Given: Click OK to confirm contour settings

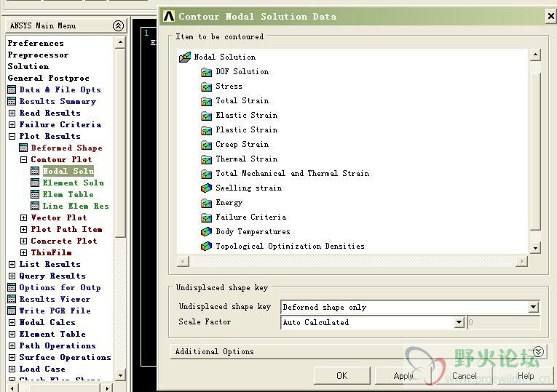Looking at the screenshot, I should click(341, 376).
